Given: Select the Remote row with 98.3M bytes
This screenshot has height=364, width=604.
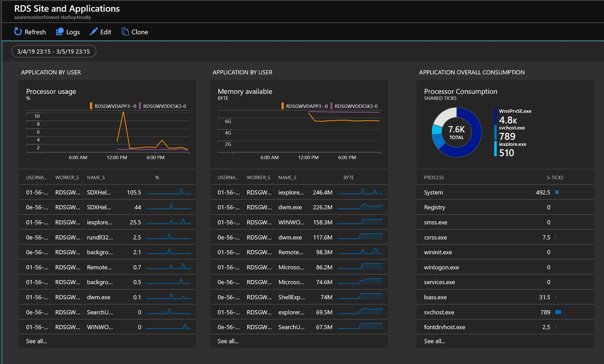Looking at the screenshot, I should click(299, 252).
